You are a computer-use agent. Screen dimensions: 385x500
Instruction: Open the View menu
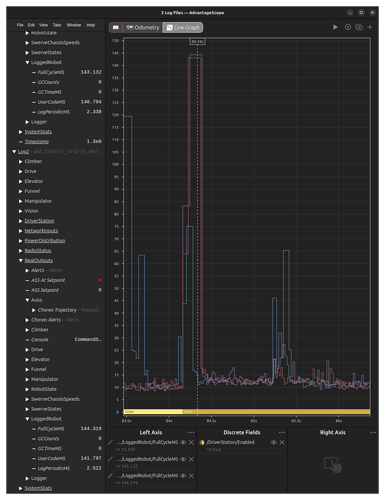43,25
